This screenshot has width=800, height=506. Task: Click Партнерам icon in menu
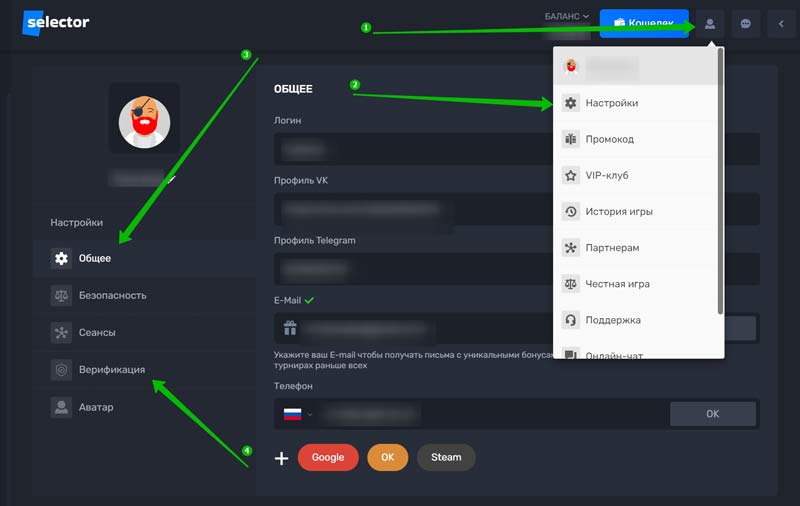pos(570,248)
